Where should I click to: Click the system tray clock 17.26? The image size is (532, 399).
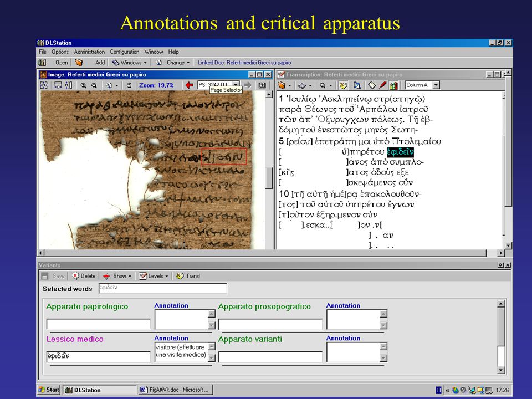(502, 390)
